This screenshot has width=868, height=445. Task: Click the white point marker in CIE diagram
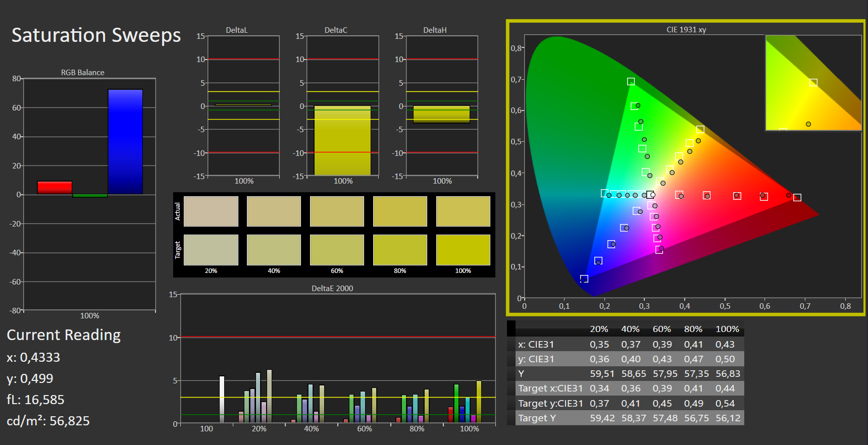(650, 195)
